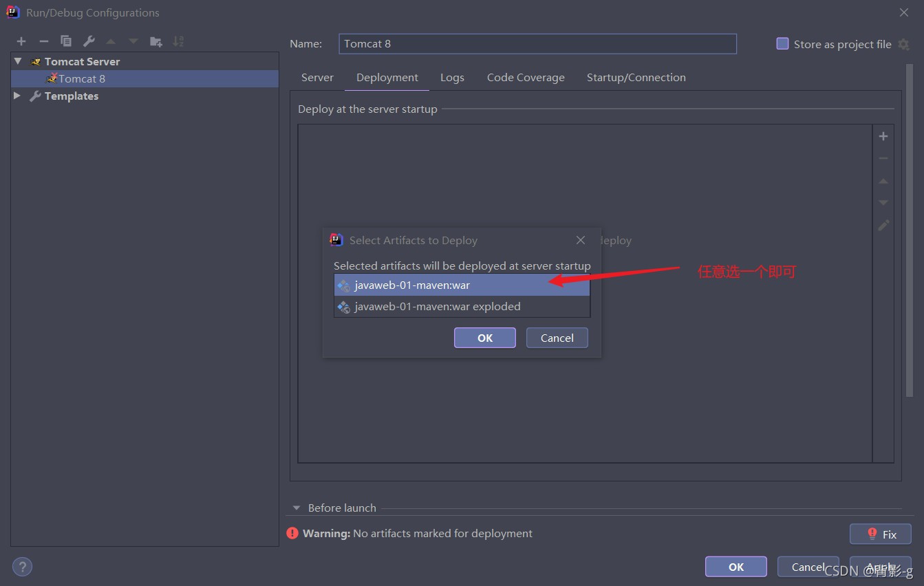Remove artifact minus icon in deployment panel
Viewport: 924px width, 586px height.
883,158
